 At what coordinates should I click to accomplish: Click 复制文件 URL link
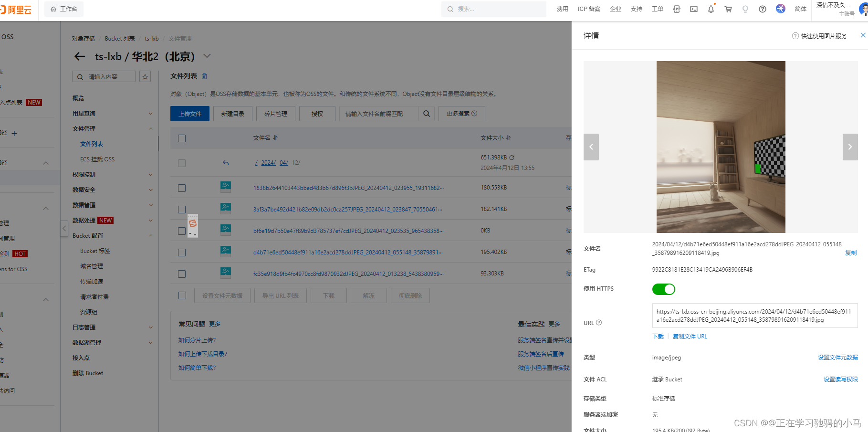[x=690, y=337]
